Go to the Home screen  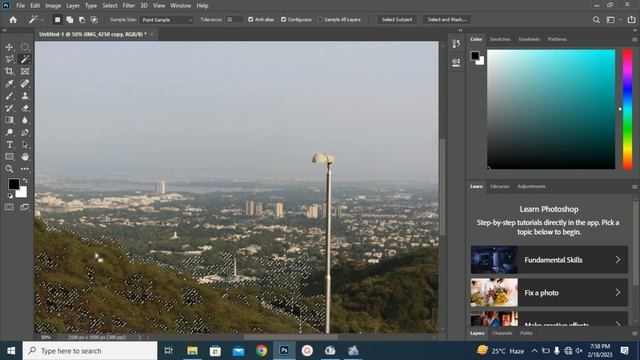coord(13,20)
